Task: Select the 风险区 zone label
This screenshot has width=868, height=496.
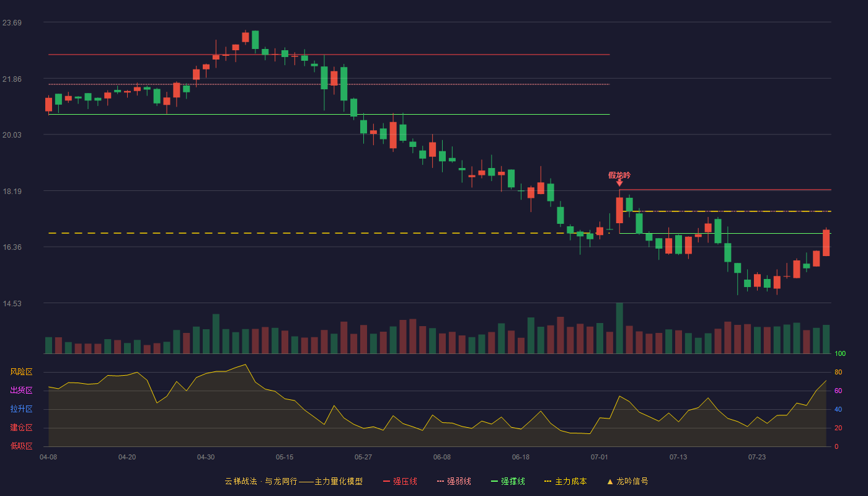Action: click(21, 372)
